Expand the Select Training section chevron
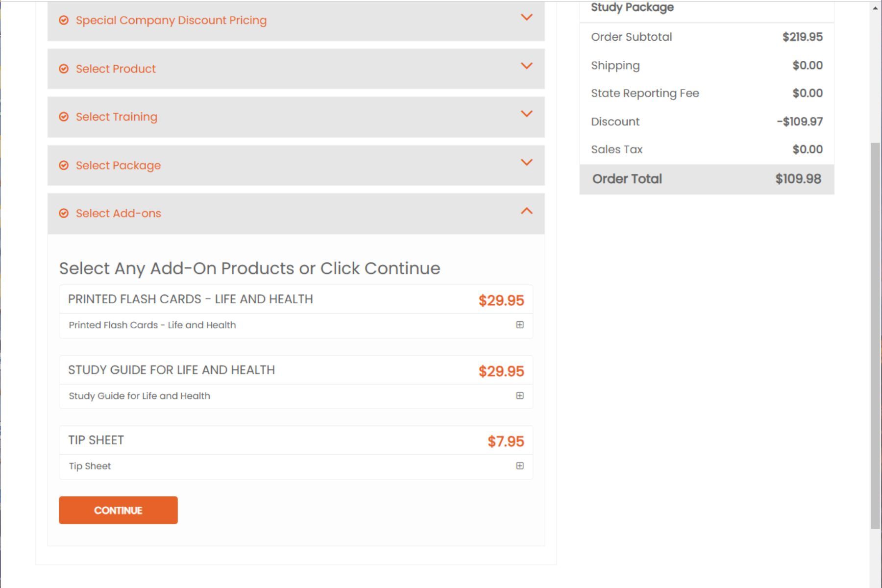This screenshot has height=588, width=882. 526,114
